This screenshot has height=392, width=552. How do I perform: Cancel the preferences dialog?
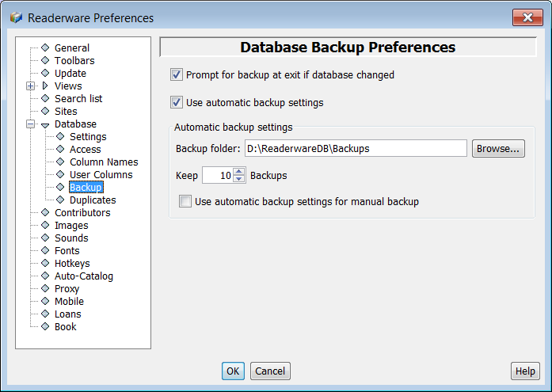pos(270,371)
